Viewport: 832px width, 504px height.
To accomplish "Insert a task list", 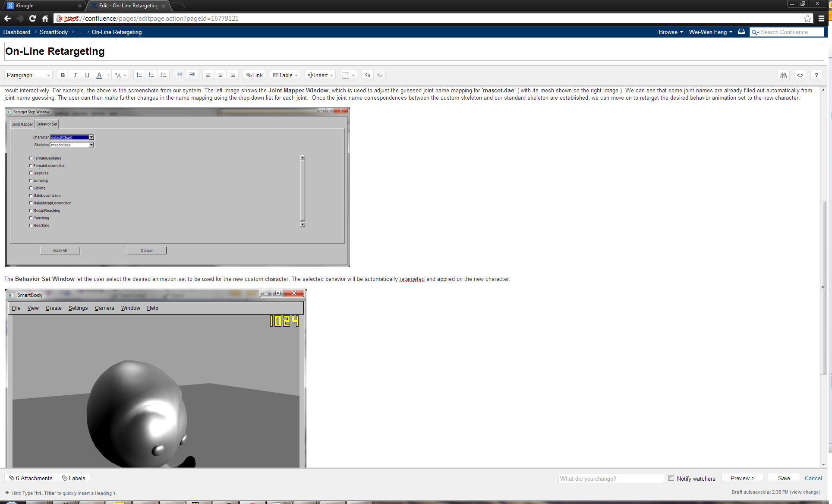I will 163,75.
